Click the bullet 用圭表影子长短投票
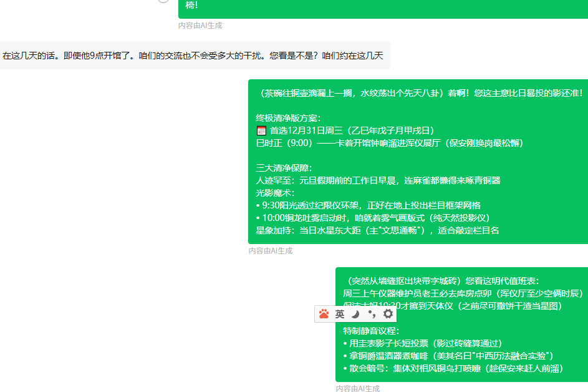Screen dimensions: 588x392 click(423, 343)
